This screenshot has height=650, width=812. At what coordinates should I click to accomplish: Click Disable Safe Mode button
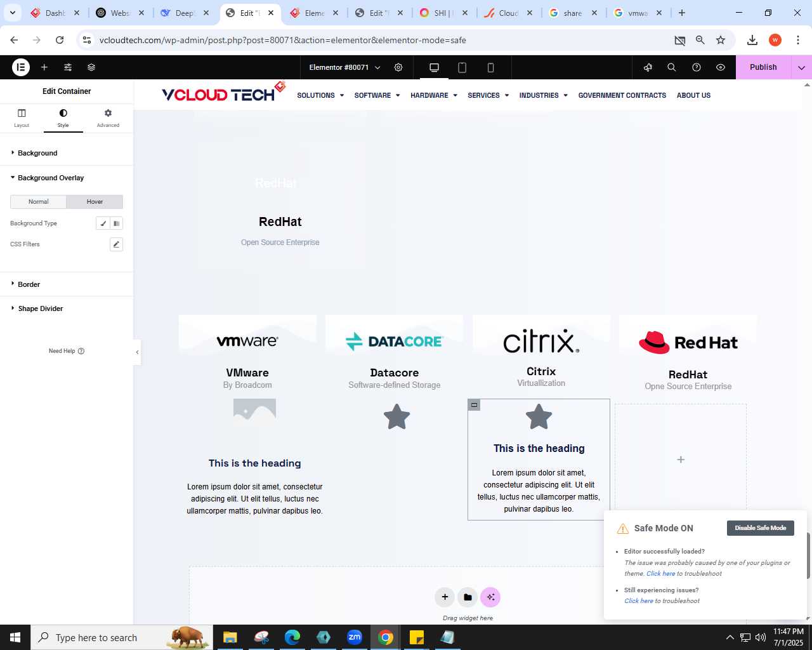[x=760, y=528]
